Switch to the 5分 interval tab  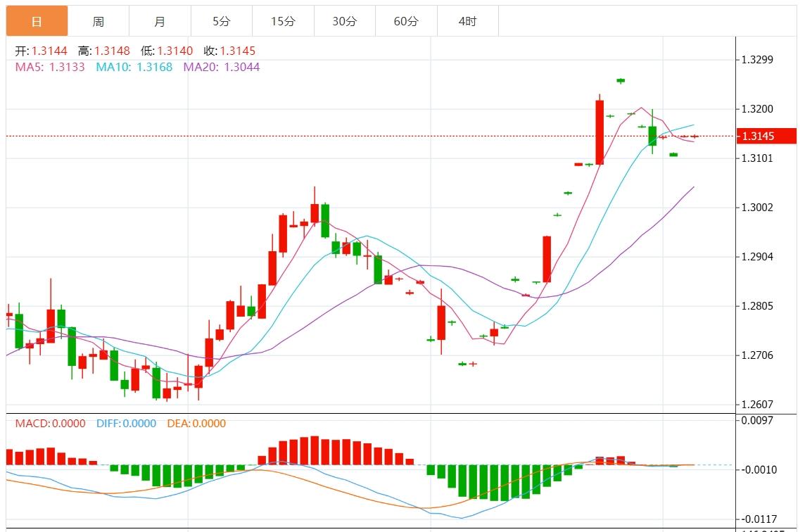coord(221,21)
